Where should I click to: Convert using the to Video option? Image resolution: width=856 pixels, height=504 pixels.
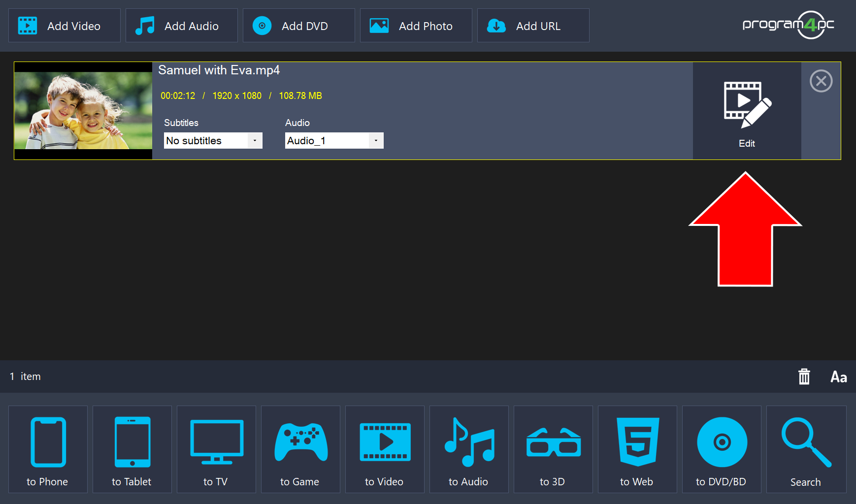click(x=385, y=449)
